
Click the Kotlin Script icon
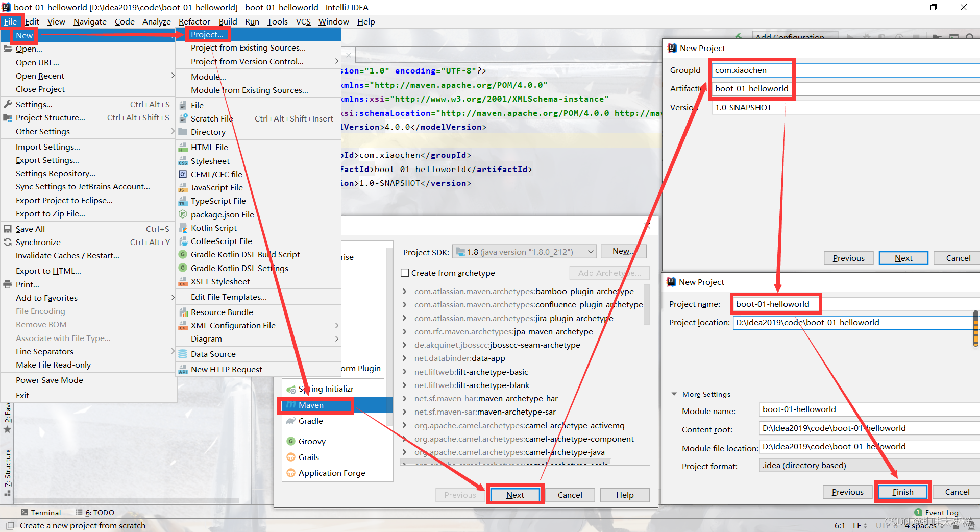[x=183, y=228]
